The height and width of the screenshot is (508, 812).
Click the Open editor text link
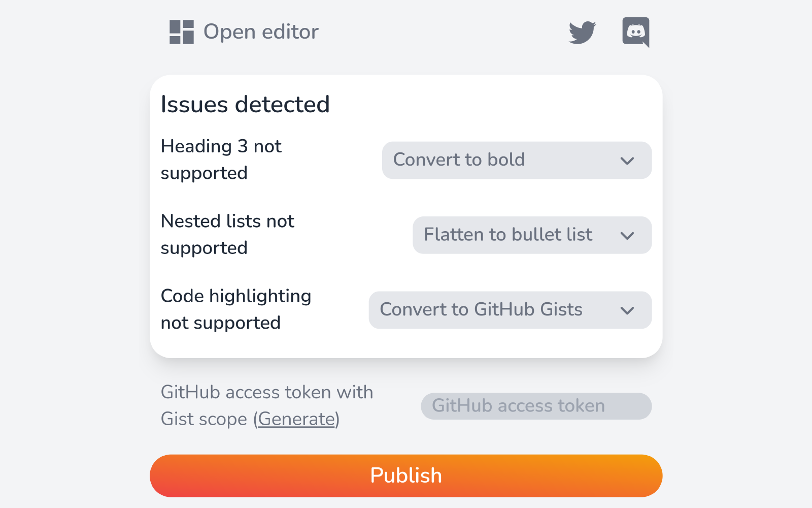point(261,32)
